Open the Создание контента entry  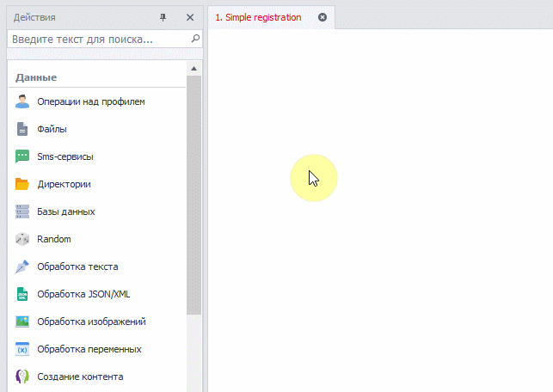point(80,377)
